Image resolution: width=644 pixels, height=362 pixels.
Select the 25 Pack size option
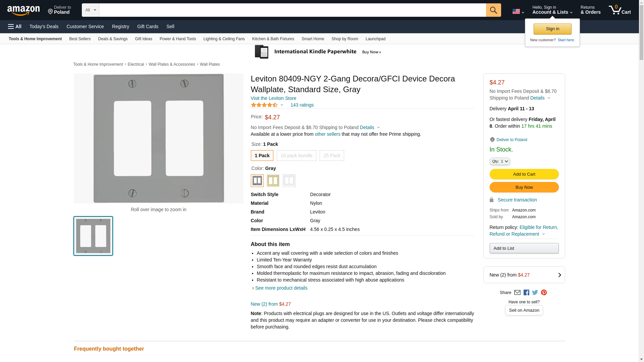[332, 156]
